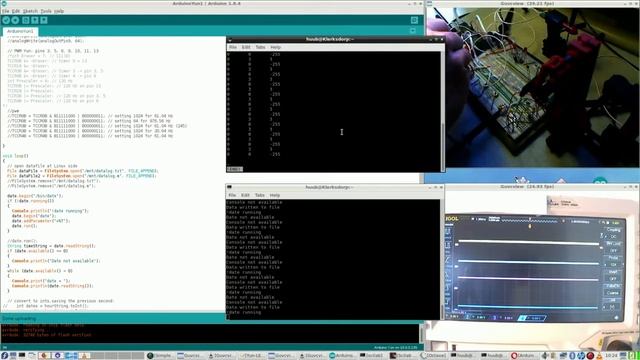Open Help menu in the lower terminal window
Image resolution: width=640 pixels, height=360 pixels.
[x=275, y=195]
